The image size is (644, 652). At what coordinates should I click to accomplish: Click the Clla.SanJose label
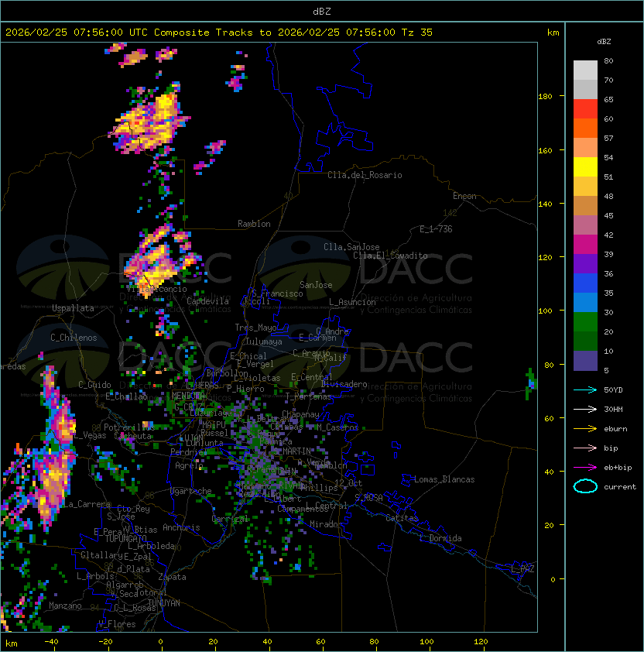click(351, 247)
